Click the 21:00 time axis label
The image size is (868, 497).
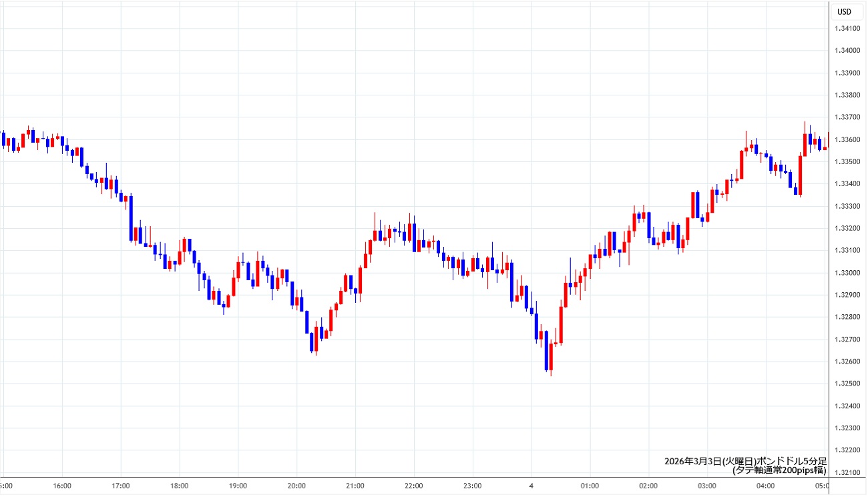click(x=355, y=486)
